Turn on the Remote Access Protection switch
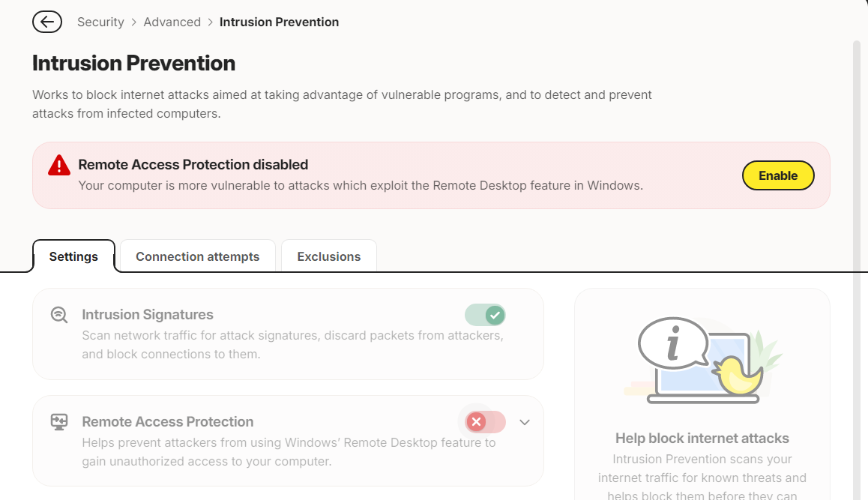The height and width of the screenshot is (500, 868). 486,422
